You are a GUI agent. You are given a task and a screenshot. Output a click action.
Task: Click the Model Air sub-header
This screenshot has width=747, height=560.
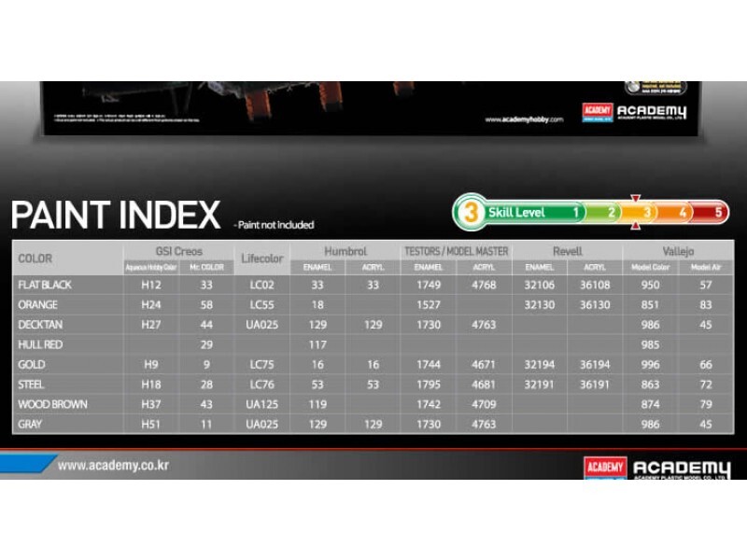[x=706, y=267]
